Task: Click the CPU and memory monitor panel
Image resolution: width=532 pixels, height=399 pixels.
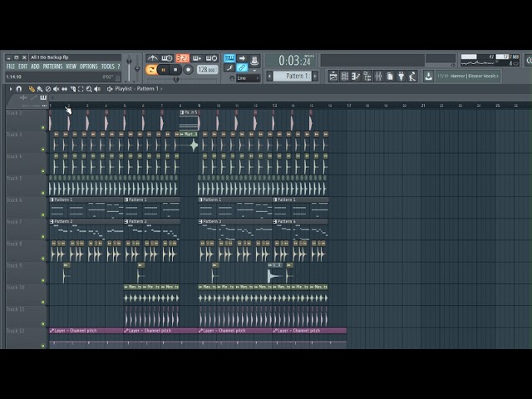Action: tap(490, 60)
